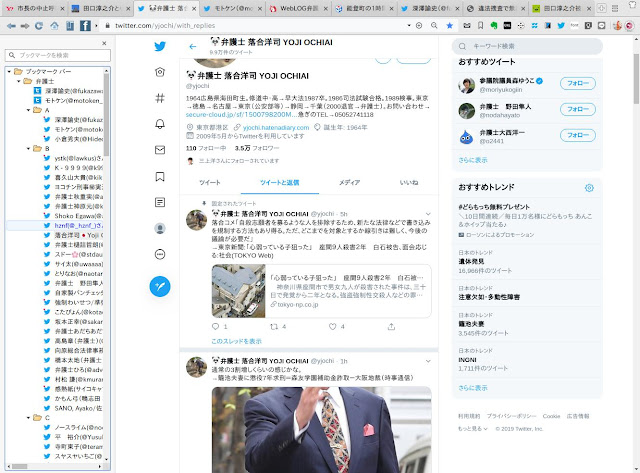This screenshot has height=473, width=640.
Task: Open Profile avatar icon in sidebar
Action: (160, 229)
